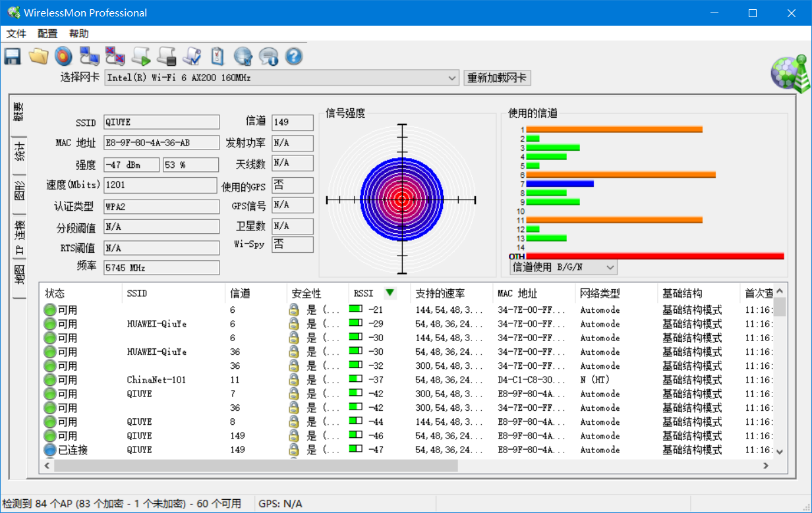812x513 pixels.
Task: Click the disconnect icon with red crosses
Action: tap(115, 57)
